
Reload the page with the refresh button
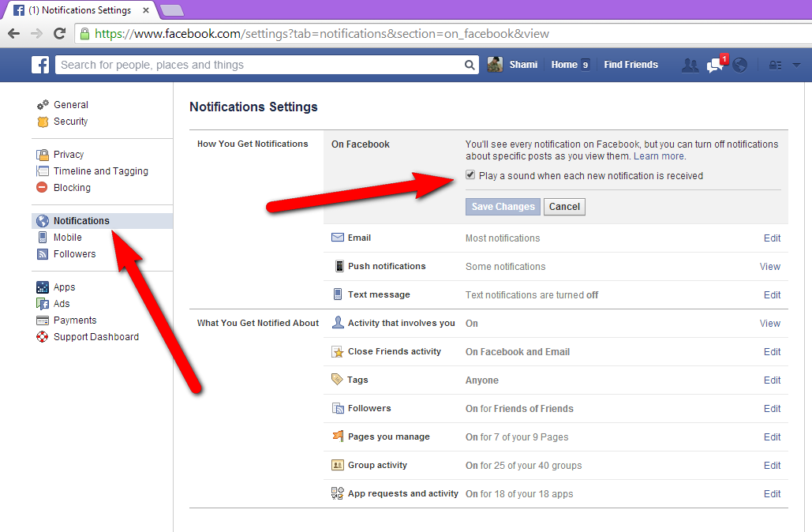pos(59,34)
